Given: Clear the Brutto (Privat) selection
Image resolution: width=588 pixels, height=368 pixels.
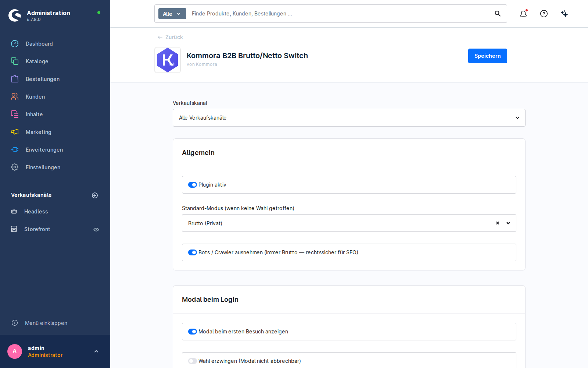Looking at the screenshot, I should (498, 223).
